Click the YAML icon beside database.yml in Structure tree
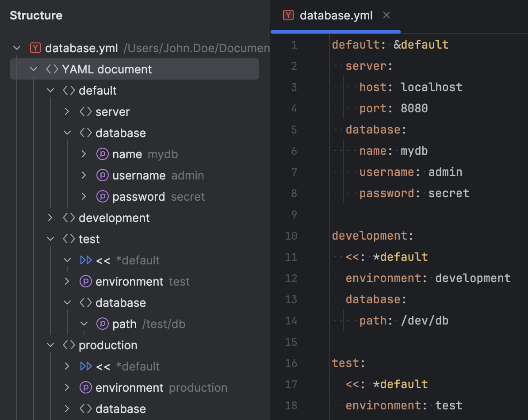Screen dimensions: 528x420 35,48
